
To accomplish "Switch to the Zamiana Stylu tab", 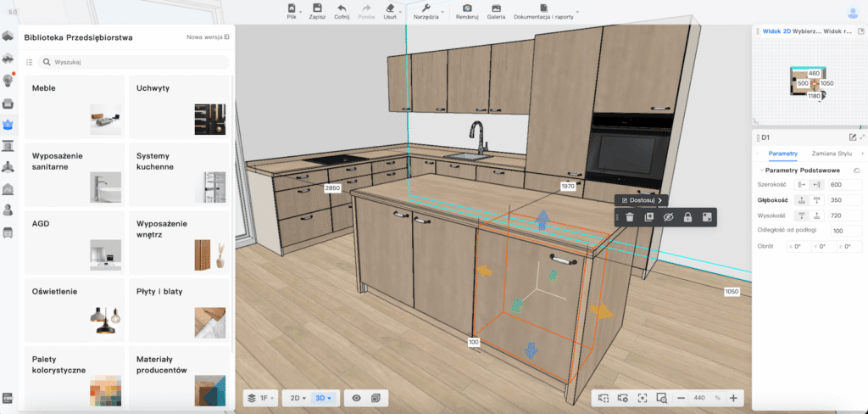I will [x=831, y=153].
